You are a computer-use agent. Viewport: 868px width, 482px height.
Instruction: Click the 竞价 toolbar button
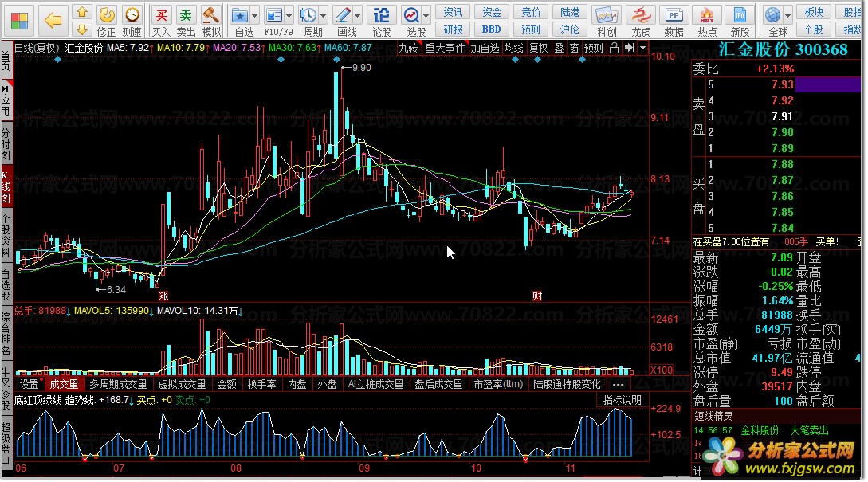click(x=531, y=12)
